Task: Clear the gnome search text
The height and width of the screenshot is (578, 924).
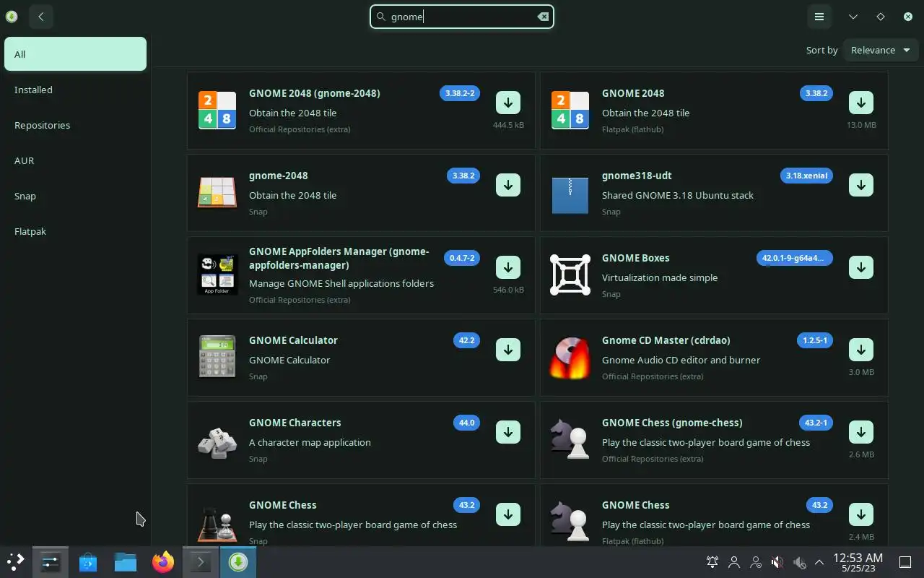Action: tap(543, 17)
